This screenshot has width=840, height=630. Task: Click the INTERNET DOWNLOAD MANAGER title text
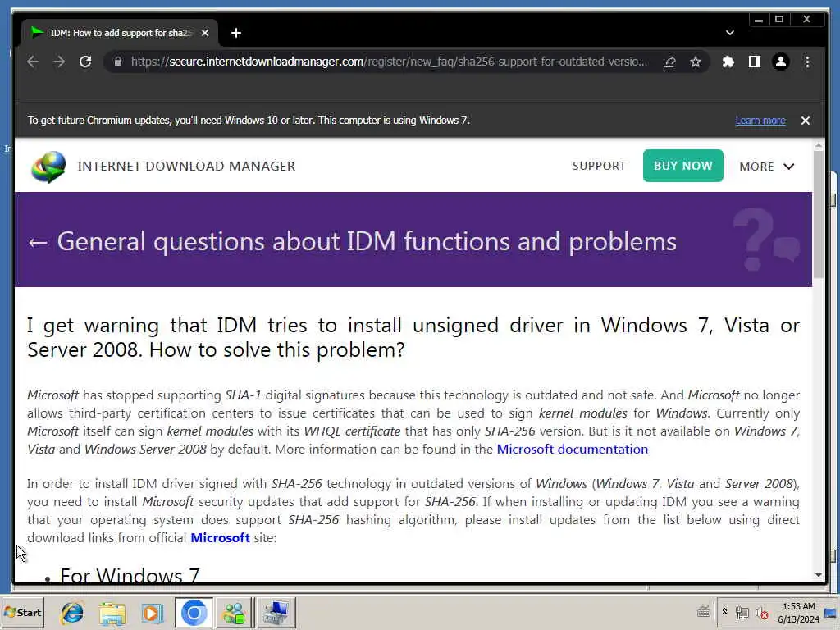186,166
